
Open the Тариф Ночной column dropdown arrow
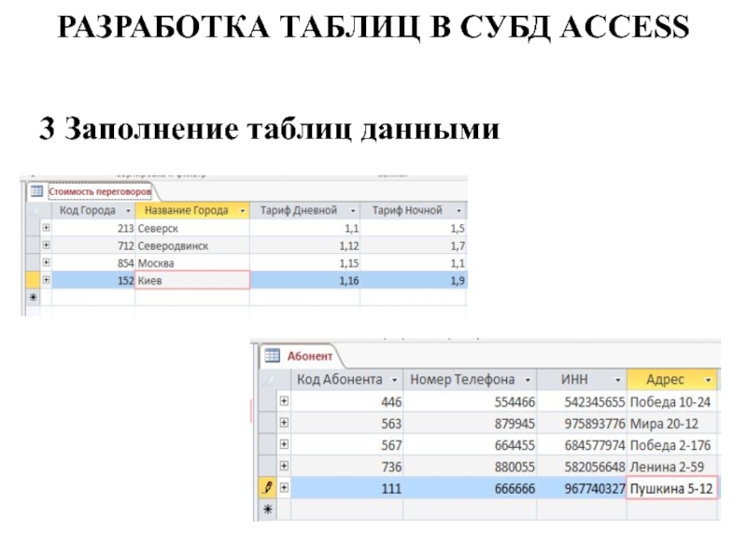458,211
